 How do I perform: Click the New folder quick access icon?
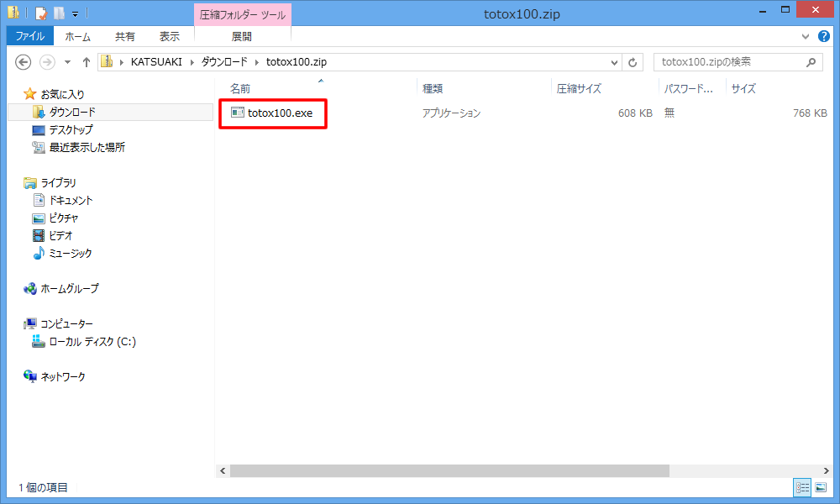[59, 13]
